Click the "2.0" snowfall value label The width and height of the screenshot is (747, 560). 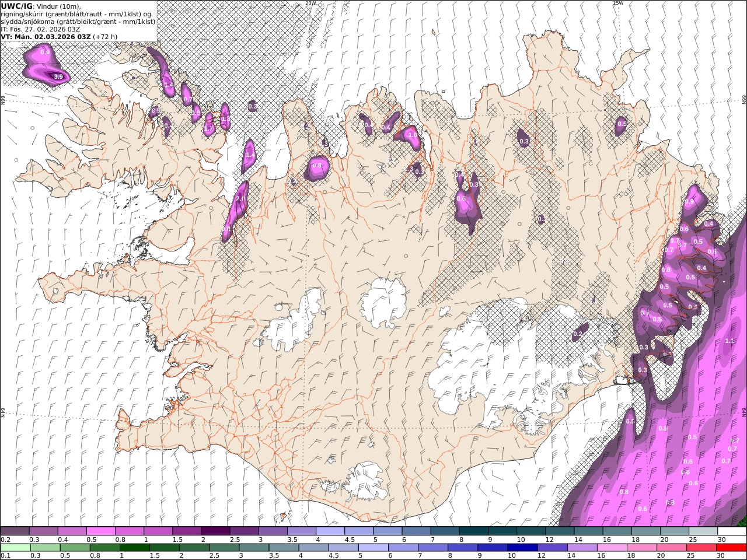239,199
